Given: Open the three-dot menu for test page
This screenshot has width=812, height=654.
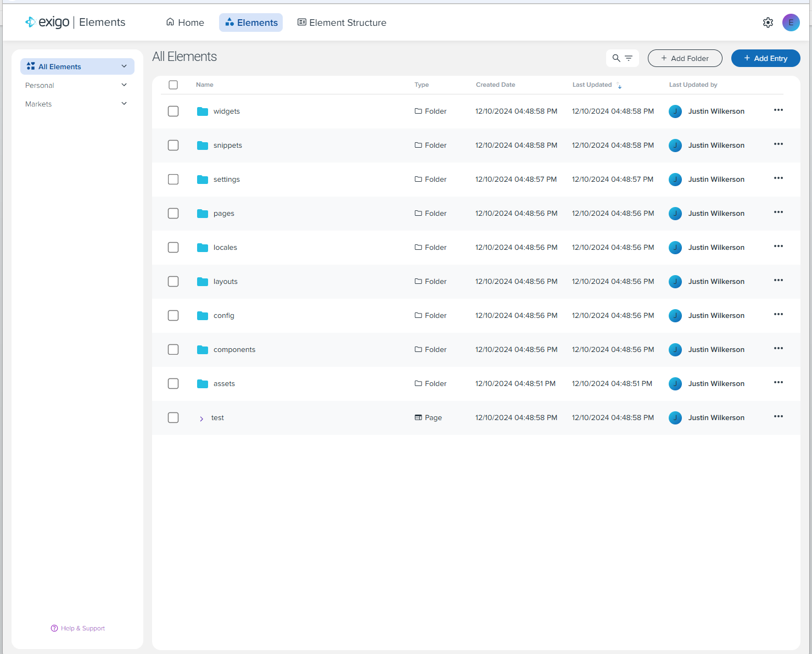Looking at the screenshot, I should (x=778, y=417).
